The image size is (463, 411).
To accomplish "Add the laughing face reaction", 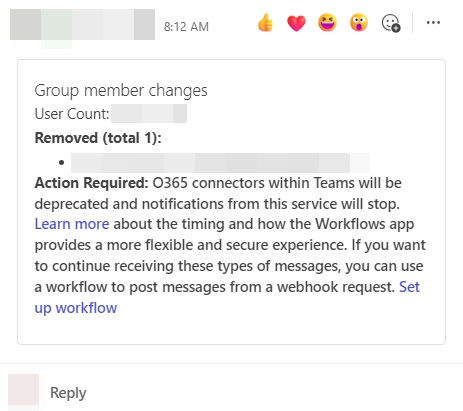I will [327, 23].
